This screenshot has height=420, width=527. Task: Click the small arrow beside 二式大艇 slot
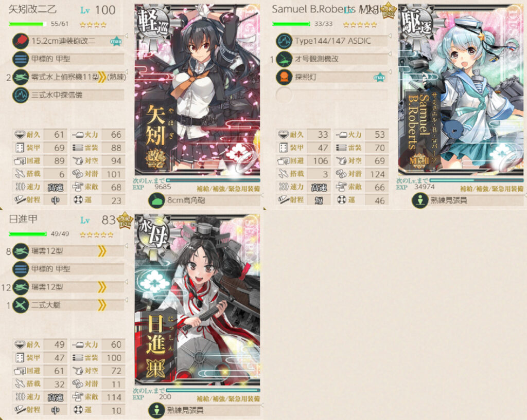tap(127, 300)
